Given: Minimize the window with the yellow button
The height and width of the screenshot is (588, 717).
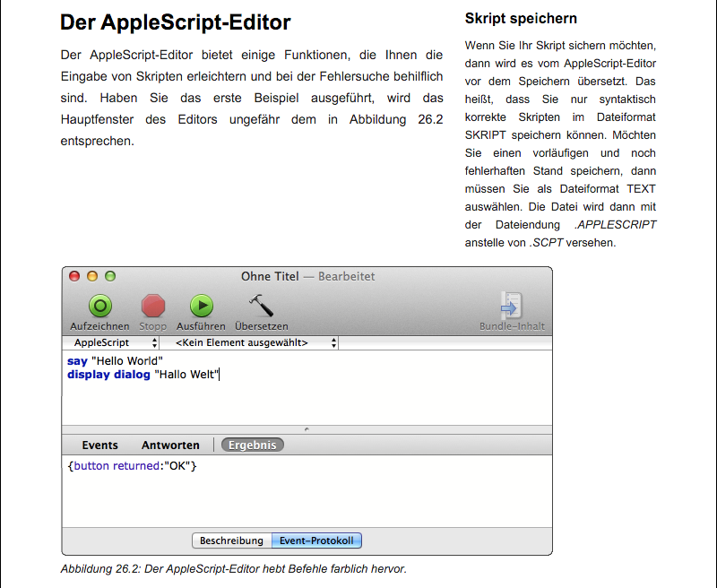Looking at the screenshot, I should 92,276.
